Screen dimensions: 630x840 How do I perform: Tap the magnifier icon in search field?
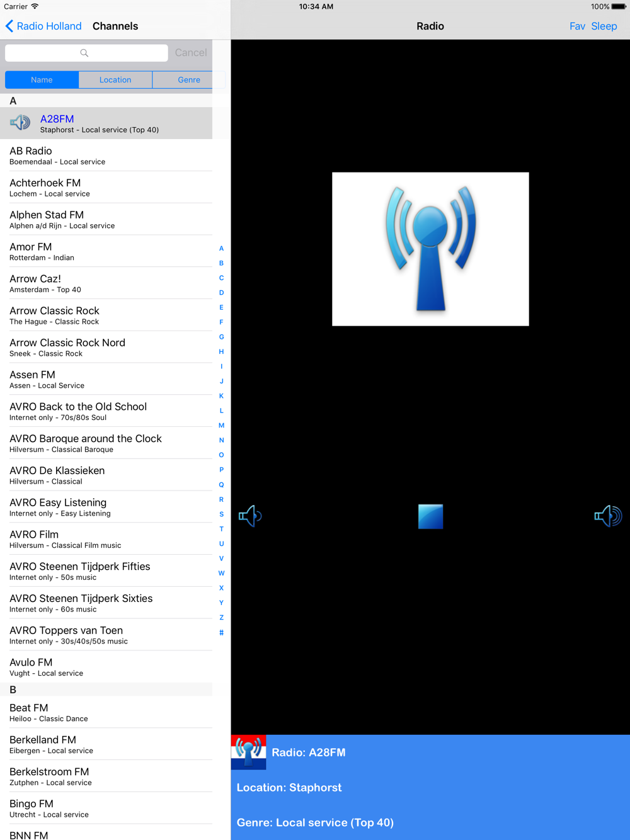click(x=84, y=53)
